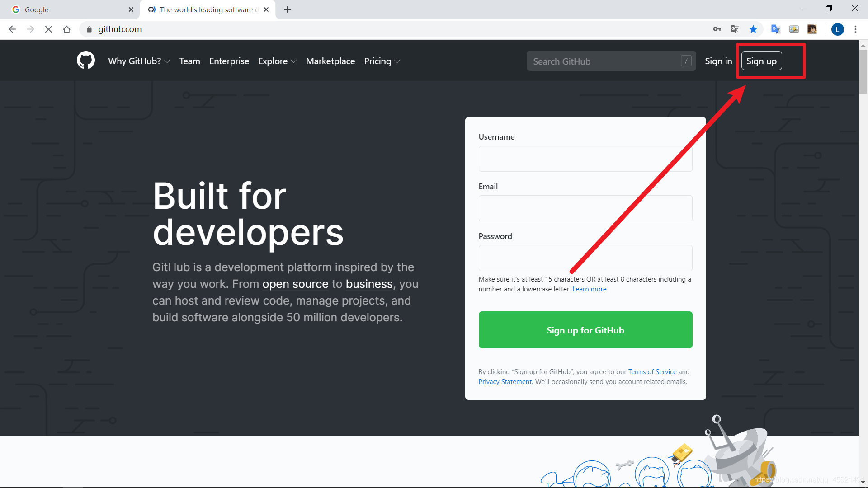
Task: Click the Sign up header button
Action: (x=761, y=61)
